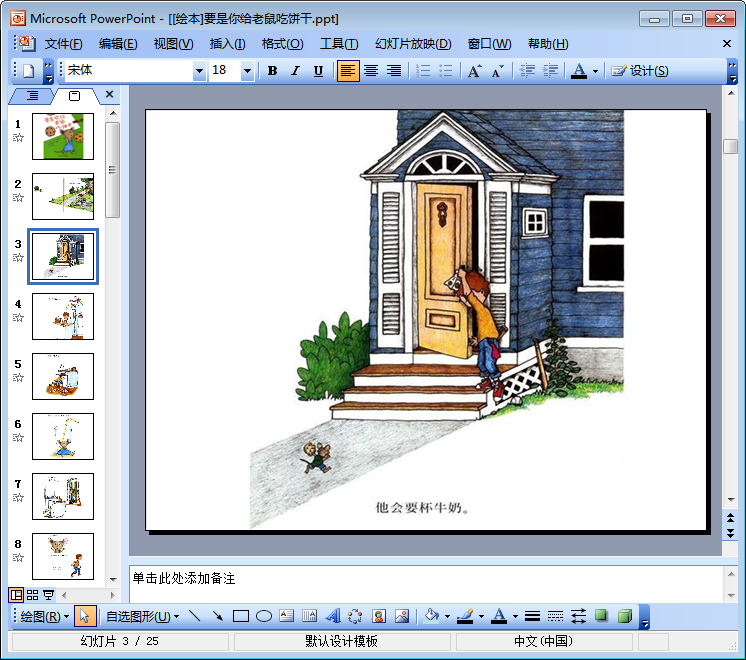This screenshot has width=746, height=660.
Task: Open the Fill Color dropdown arrow
Action: pyautogui.click(x=447, y=617)
